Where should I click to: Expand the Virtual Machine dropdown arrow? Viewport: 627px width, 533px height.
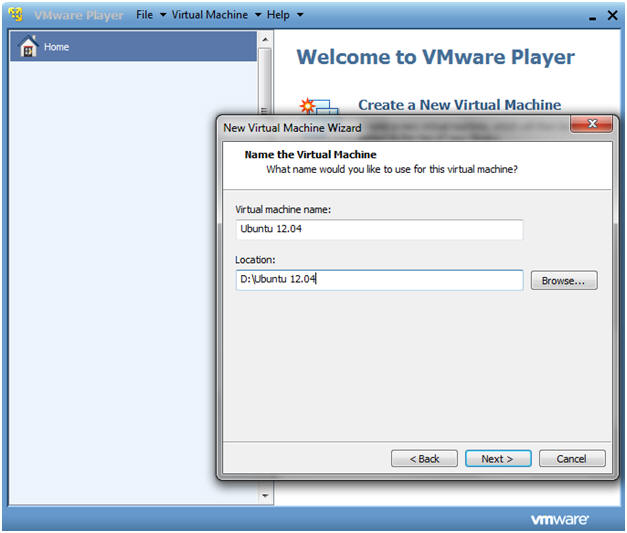pyautogui.click(x=258, y=15)
